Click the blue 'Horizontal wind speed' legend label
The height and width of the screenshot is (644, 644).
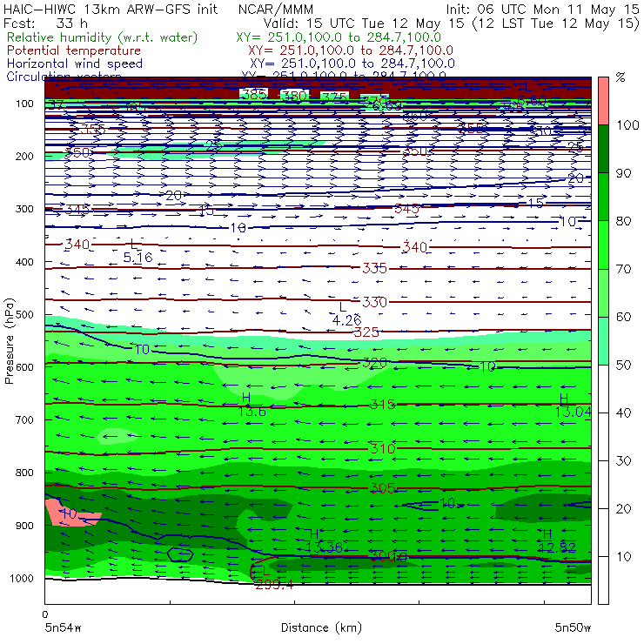click(x=74, y=64)
